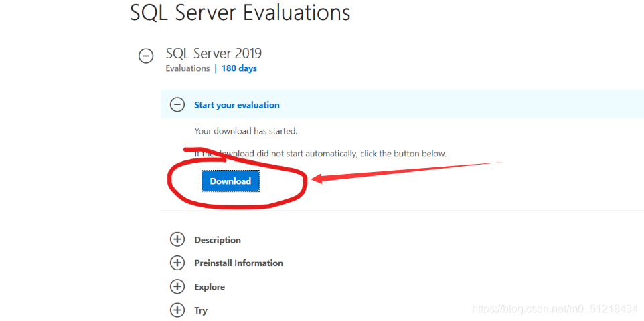
Task: Select the Try heading label
Action: click(201, 310)
